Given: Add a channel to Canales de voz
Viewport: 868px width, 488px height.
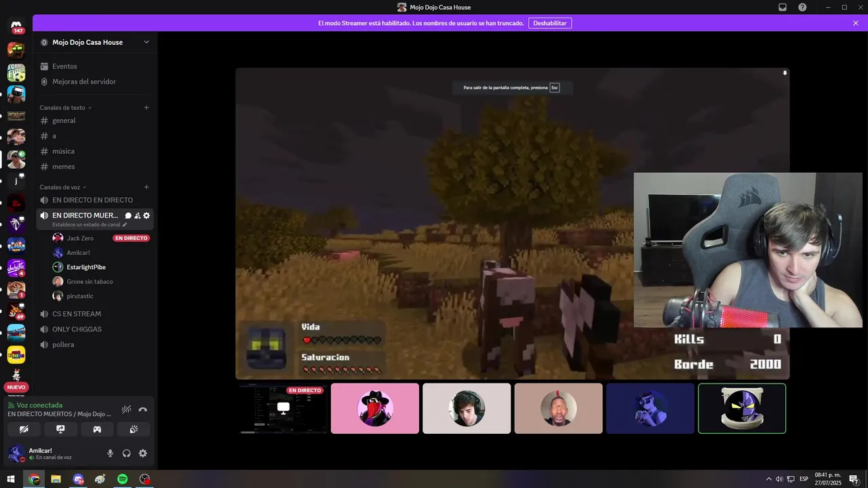Looking at the screenshot, I should tap(146, 187).
